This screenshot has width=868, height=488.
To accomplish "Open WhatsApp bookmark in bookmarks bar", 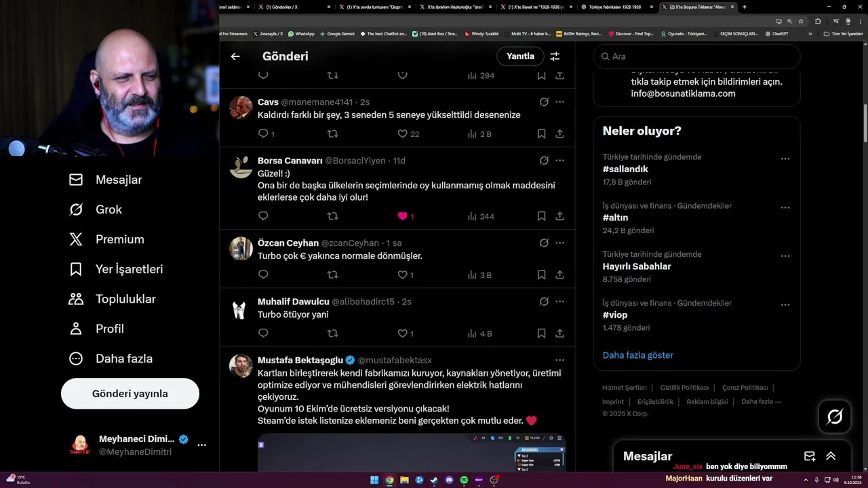I will click(301, 33).
